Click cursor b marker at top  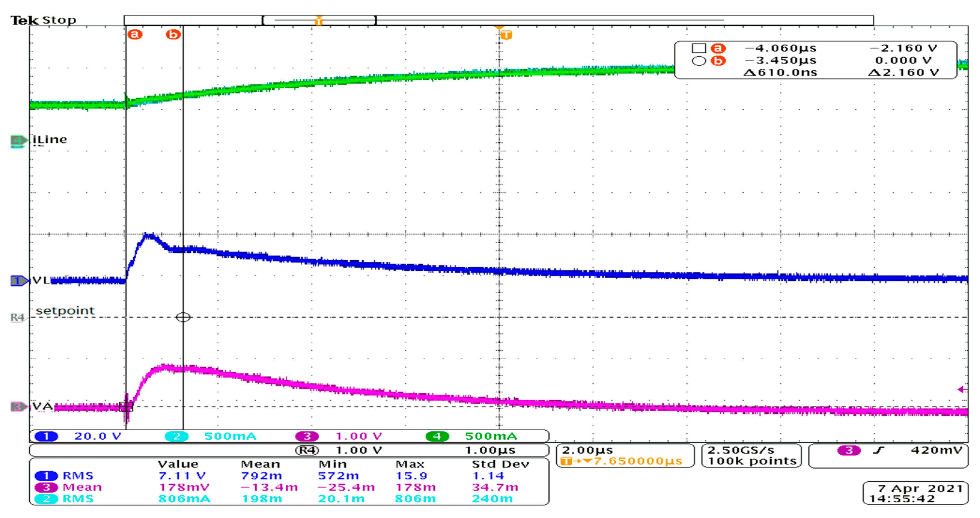coord(173,35)
